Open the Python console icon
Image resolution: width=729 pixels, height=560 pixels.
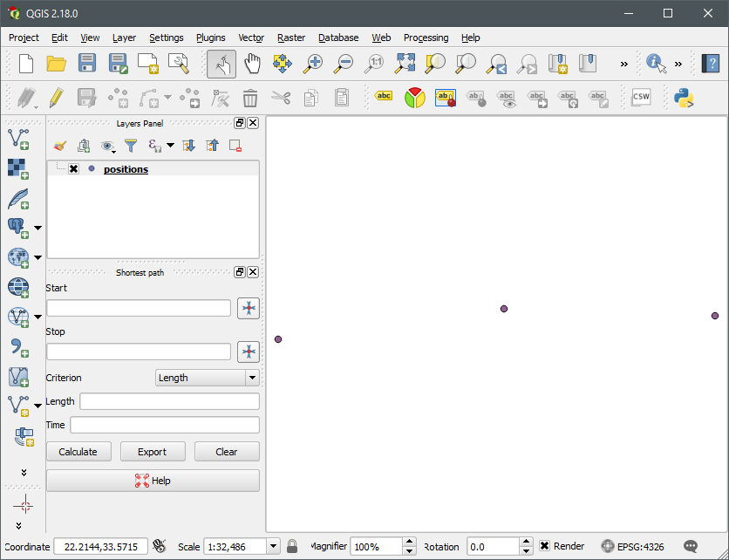point(684,98)
